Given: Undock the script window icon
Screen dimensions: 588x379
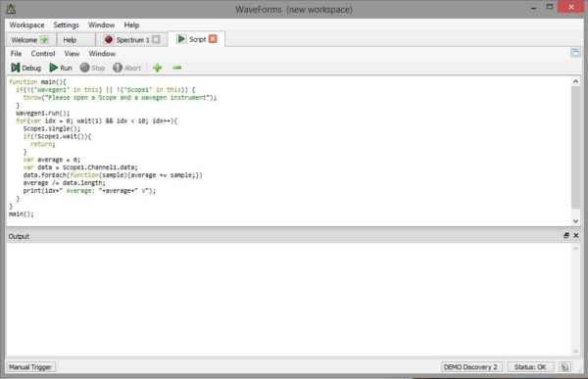Looking at the screenshot, I should click(575, 53).
